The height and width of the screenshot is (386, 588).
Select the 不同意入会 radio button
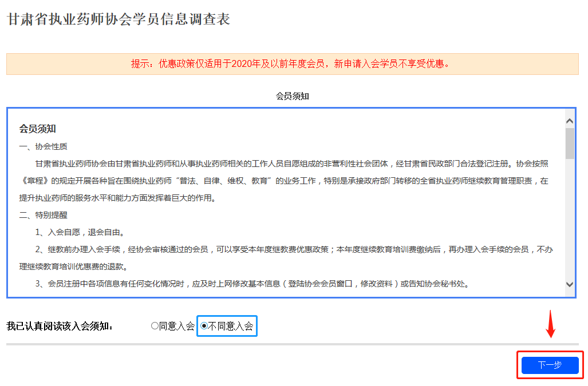(204, 326)
